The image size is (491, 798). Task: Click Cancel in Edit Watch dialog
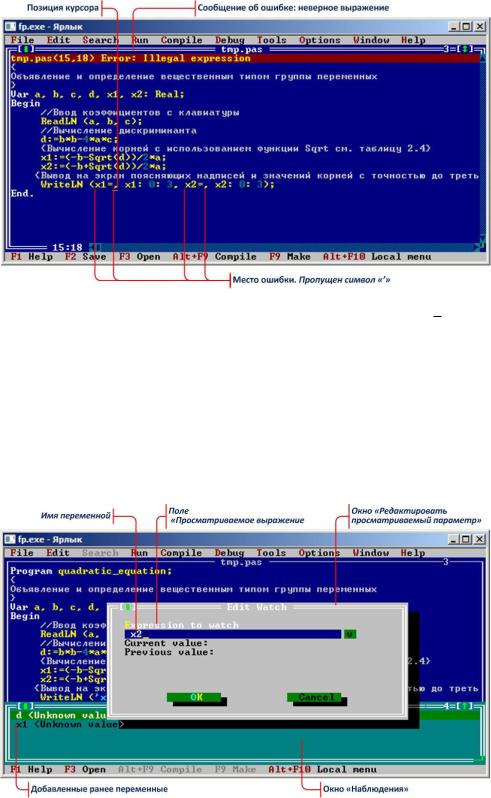click(x=316, y=698)
